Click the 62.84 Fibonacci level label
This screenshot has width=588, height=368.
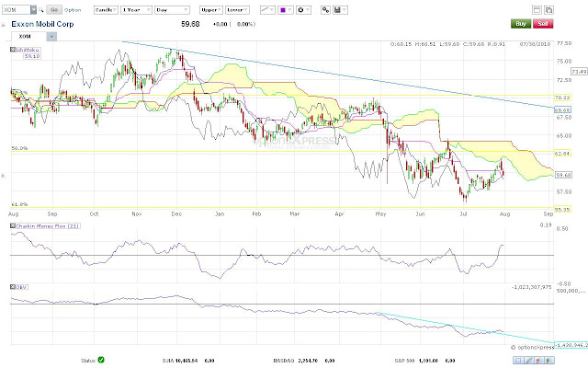pyautogui.click(x=562, y=154)
